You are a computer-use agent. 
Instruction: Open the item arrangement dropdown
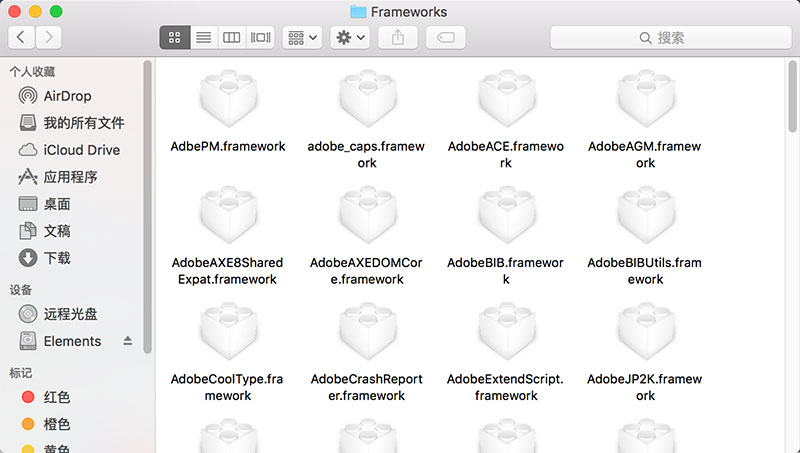302,37
